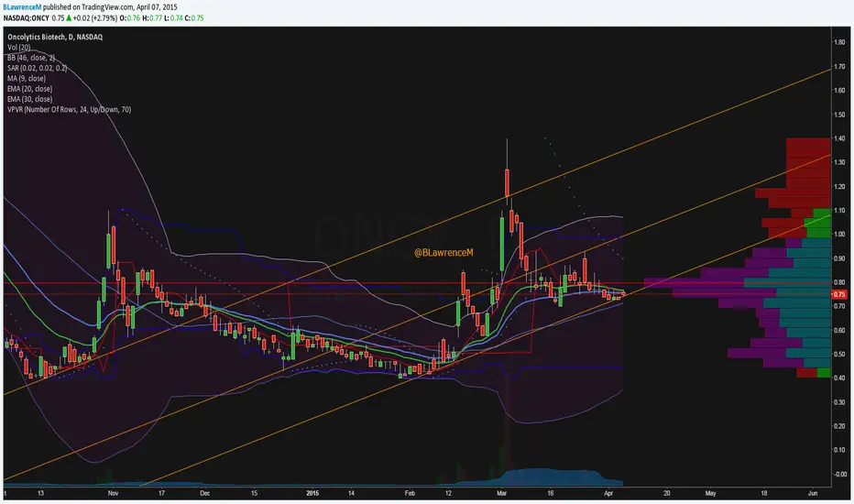
Task: Click the 0.90 price axis label
Action: (839, 258)
